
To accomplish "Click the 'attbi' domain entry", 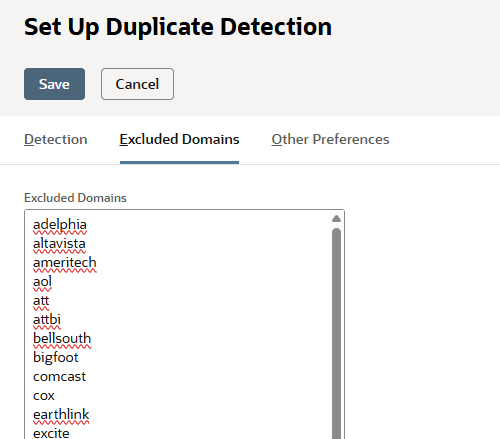I will [x=47, y=320].
